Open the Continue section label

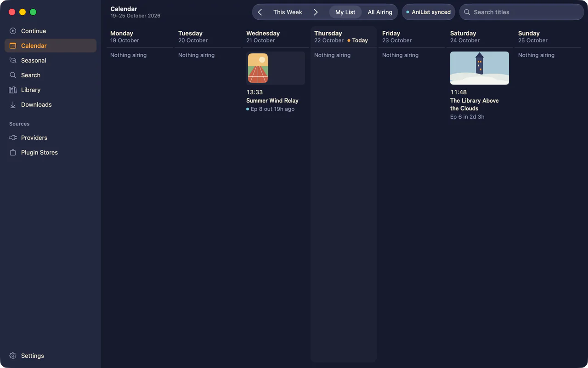[x=34, y=31]
